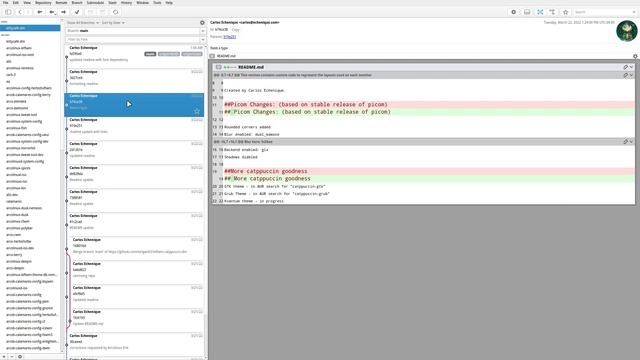Open the History menu
This screenshot has width=640, height=360.
[x=126, y=3]
